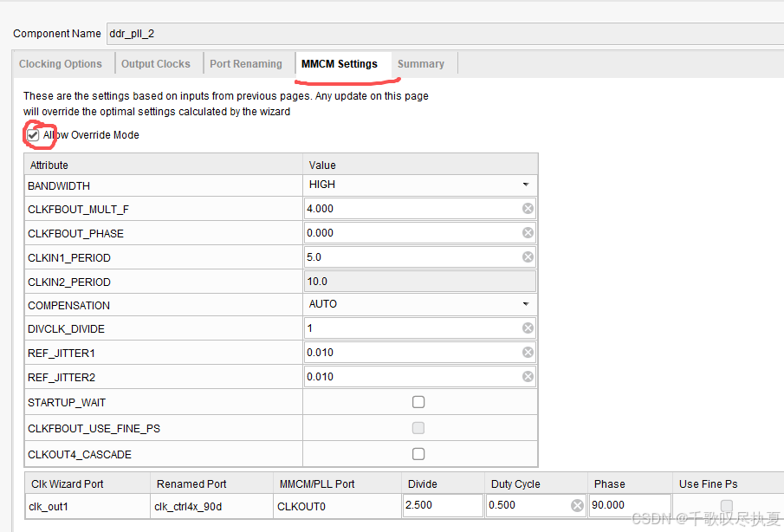Check the CLKFBOUT_USE_FINE_PS box

tap(418, 428)
